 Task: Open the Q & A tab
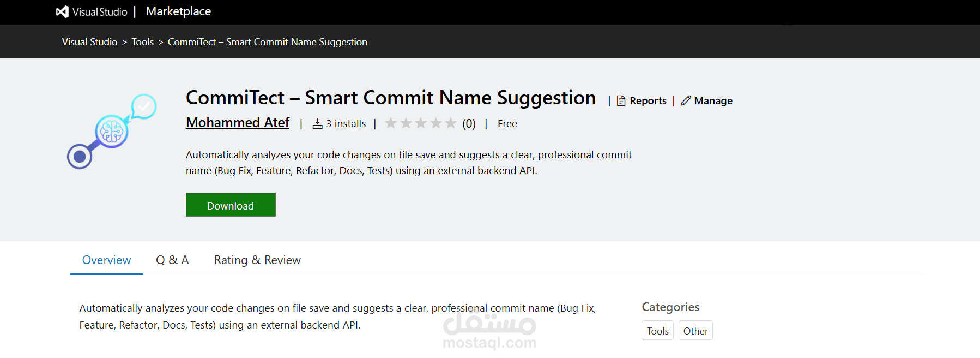click(172, 260)
